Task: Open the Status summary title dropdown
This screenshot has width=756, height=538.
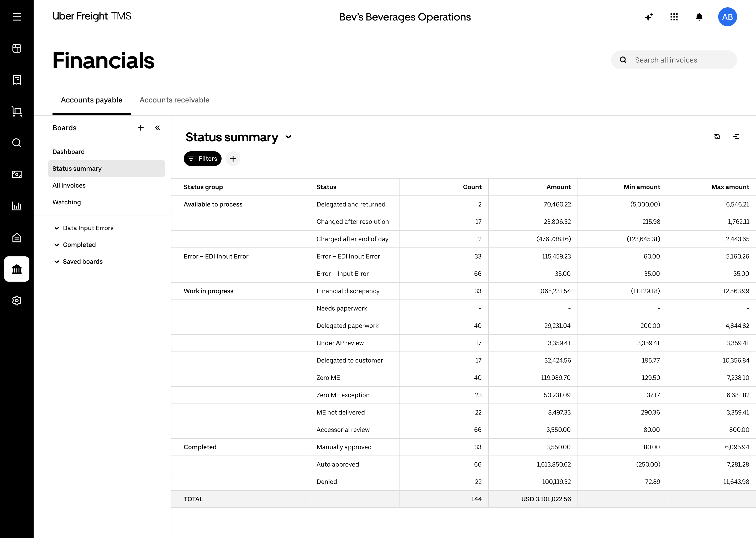Action: click(x=288, y=137)
